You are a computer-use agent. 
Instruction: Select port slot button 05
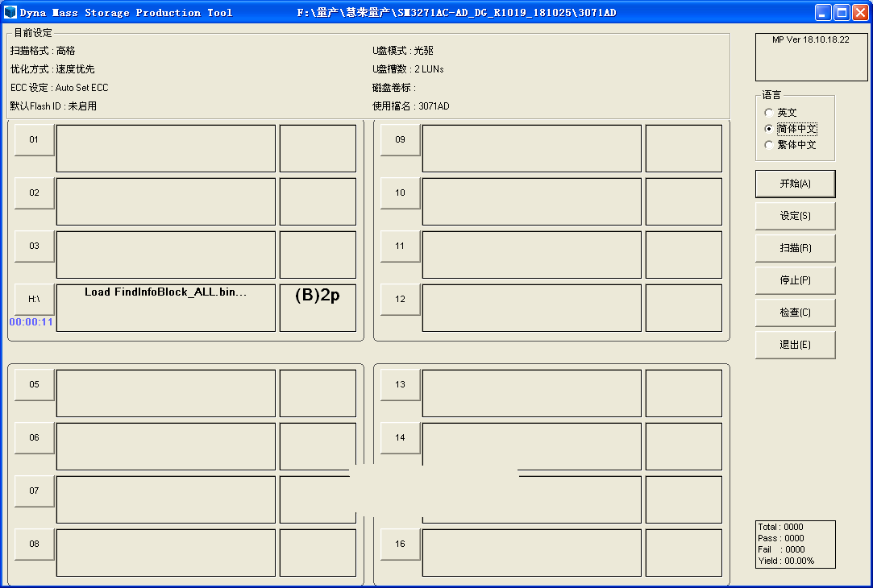pyautogui.click(x=35, y=385)
